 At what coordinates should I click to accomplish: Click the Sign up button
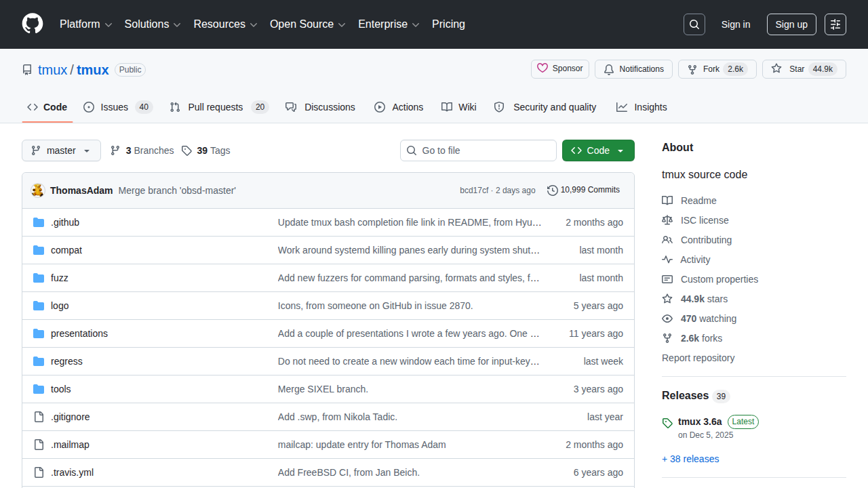coord(791,24)
